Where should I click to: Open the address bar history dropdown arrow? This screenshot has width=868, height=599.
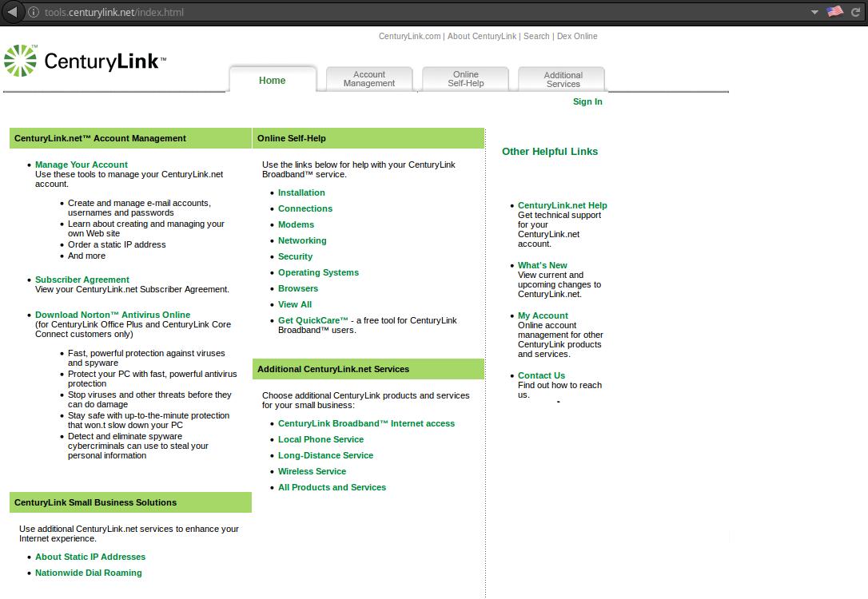814,12
